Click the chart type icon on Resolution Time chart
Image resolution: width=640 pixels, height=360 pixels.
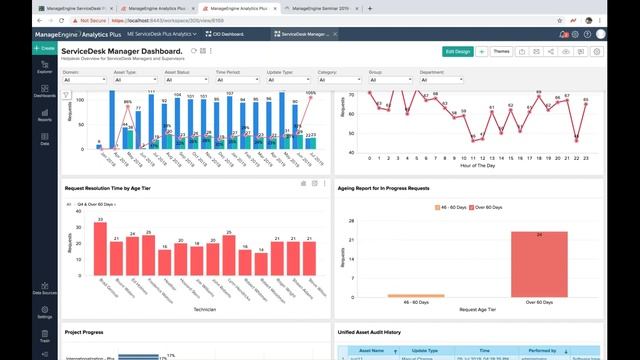pos(303,184)
